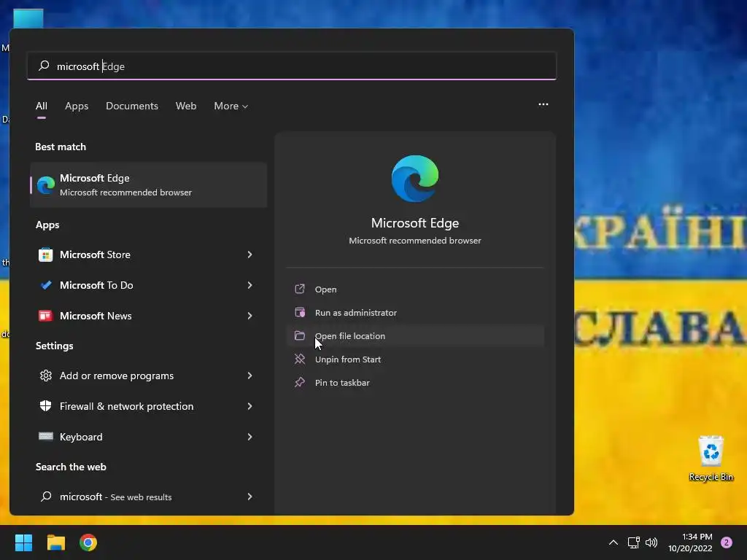
Task: Choose Run as administrator option
Action: click(415, 312)
